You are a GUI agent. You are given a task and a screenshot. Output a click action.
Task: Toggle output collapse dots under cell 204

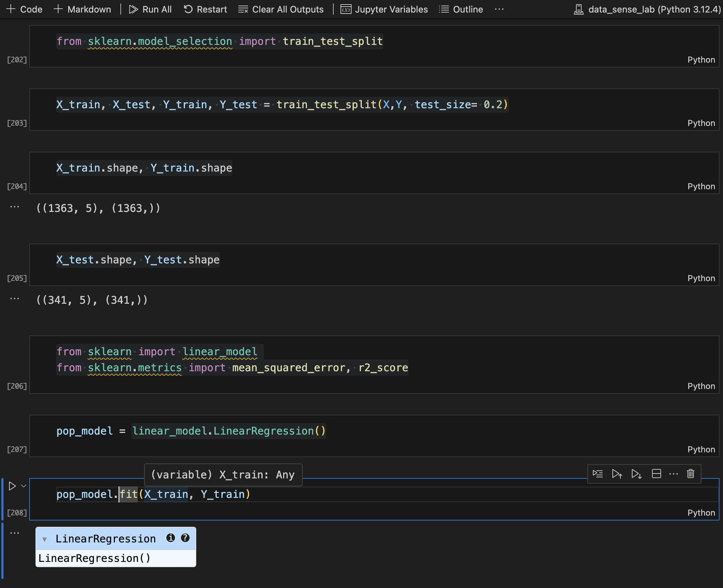pos(14,206)
